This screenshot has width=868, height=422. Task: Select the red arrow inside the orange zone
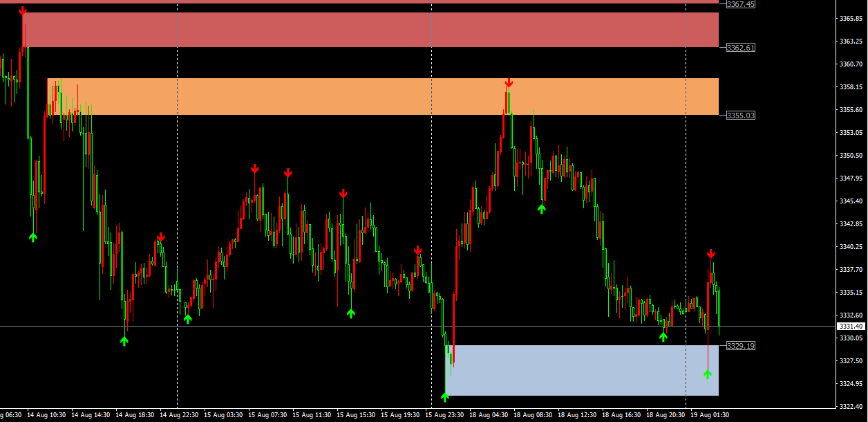point(509,83)
